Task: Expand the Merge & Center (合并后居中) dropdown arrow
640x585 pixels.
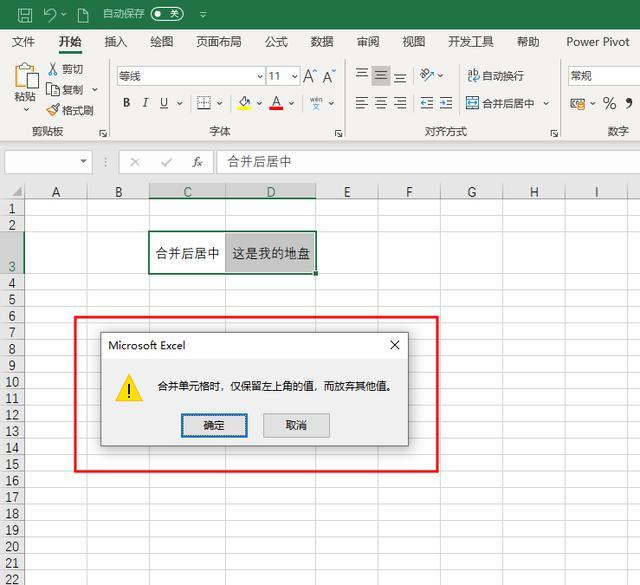Action: pos(545,104)
